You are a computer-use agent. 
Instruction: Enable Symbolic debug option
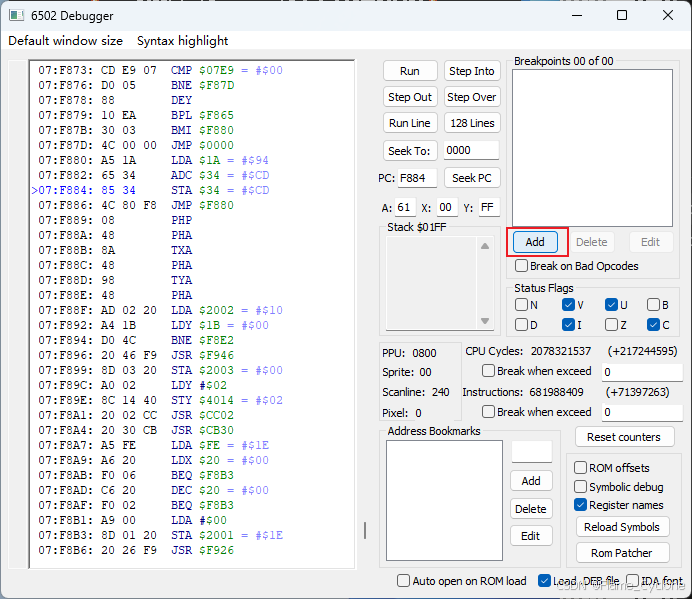pyautogui.click(x=580, y=486)
